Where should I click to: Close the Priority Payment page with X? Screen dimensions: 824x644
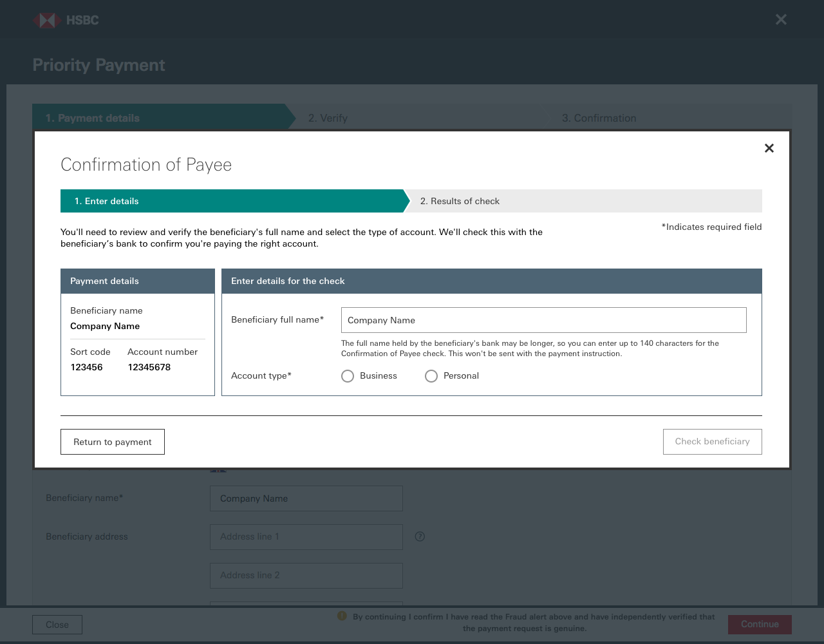781,20
